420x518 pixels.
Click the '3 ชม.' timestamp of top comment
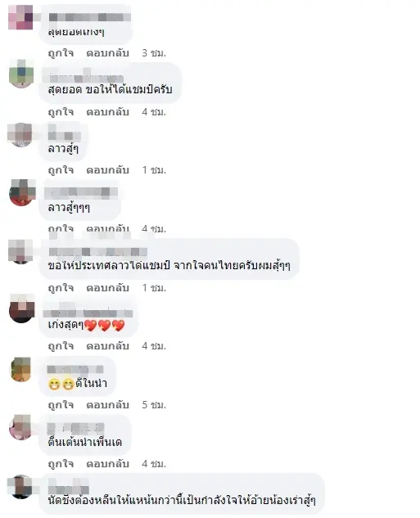tap(154, 53)
